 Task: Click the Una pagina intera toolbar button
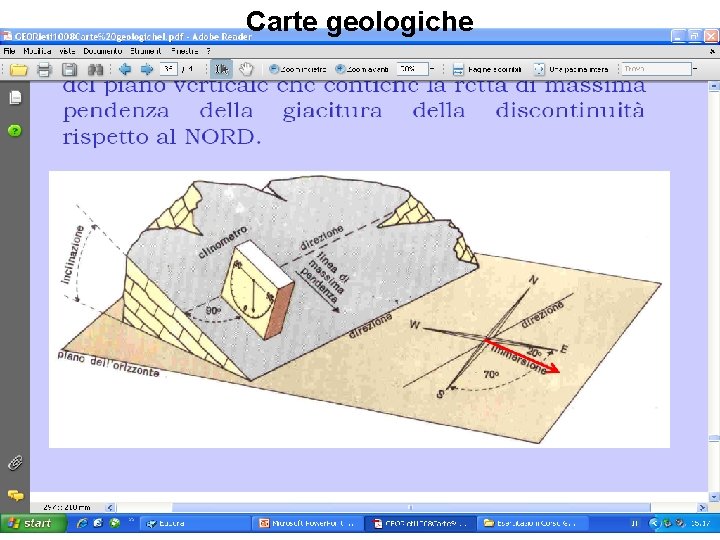tap(571, 70)
